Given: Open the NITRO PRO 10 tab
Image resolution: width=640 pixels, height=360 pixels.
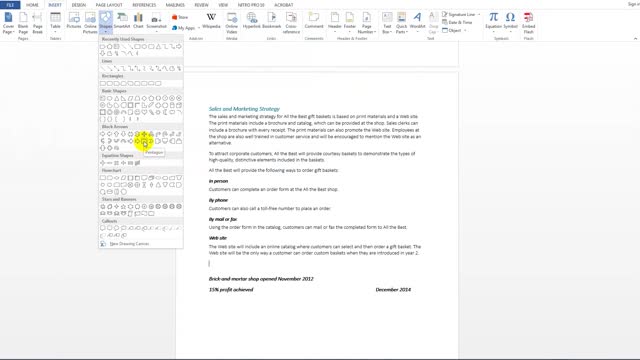Looking at the screenshot, I should pos(251,5).
